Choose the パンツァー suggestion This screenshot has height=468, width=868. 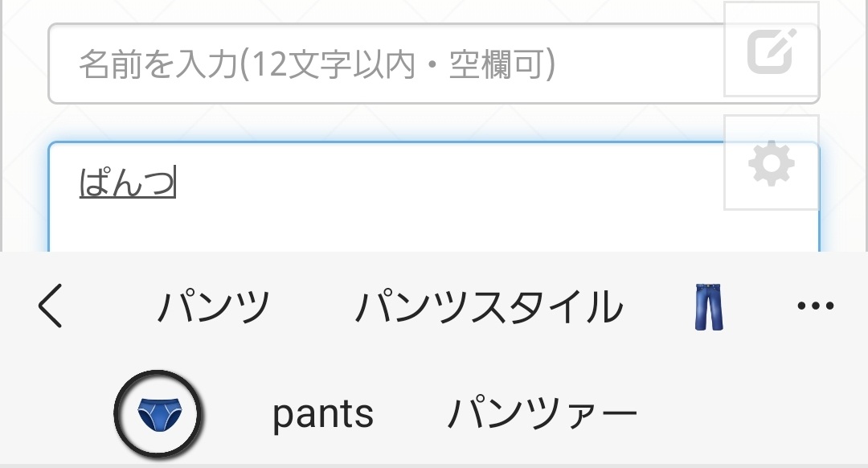click(x=542, y=414)
